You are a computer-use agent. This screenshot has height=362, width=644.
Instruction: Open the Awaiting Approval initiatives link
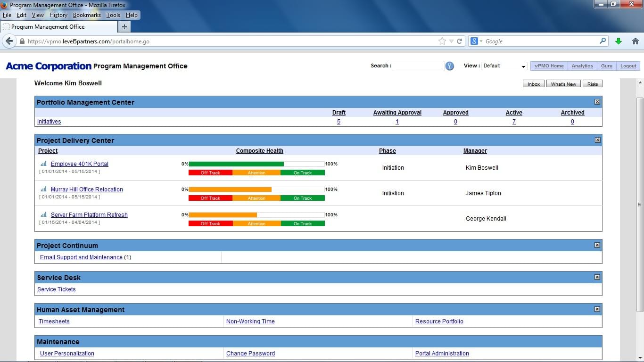point(397,122)
